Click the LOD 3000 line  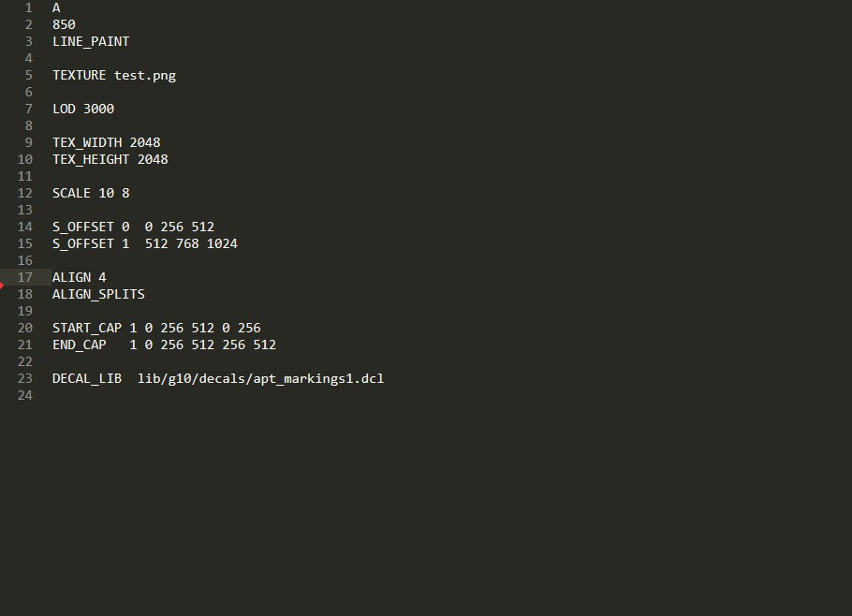point(83,109)
